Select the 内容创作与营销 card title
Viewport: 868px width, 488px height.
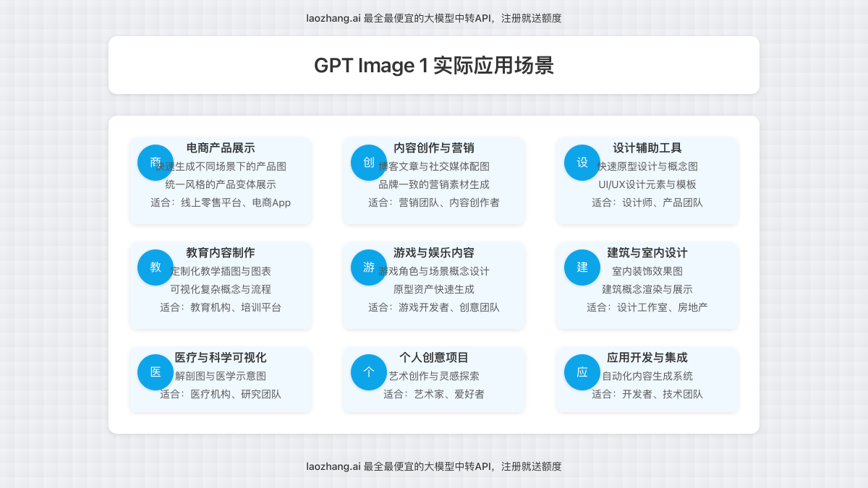[434, 148]
